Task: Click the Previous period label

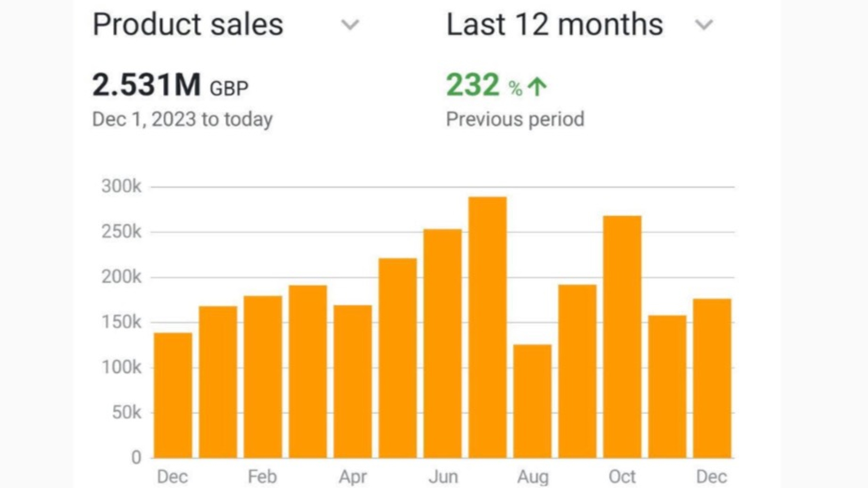Action: tap(515, 119)
